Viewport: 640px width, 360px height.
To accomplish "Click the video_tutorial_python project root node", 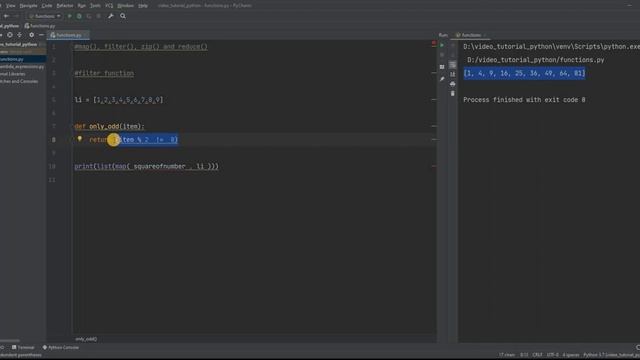I will [19, 44].
